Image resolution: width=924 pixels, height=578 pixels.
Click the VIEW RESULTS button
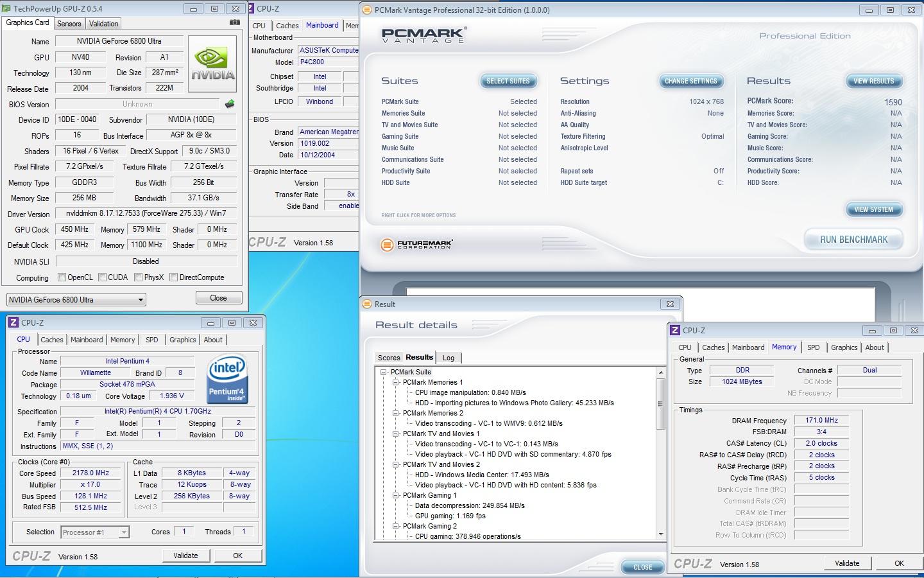click(873, 81)
